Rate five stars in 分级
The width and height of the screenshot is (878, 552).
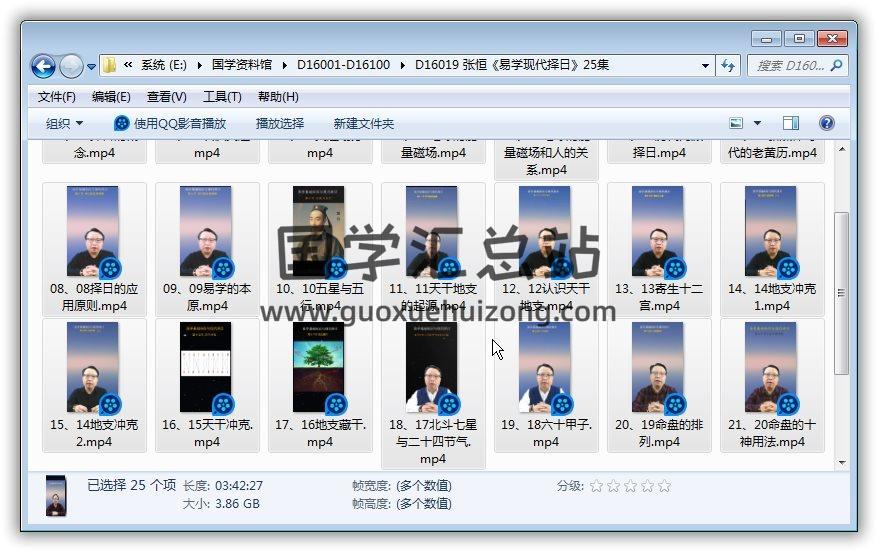coord(664,485)
